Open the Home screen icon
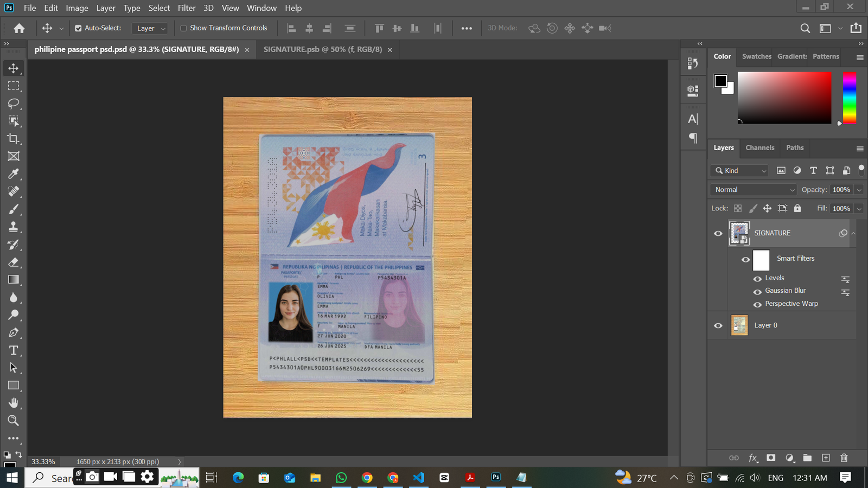The image size is (868, 488). click(19, 28)
